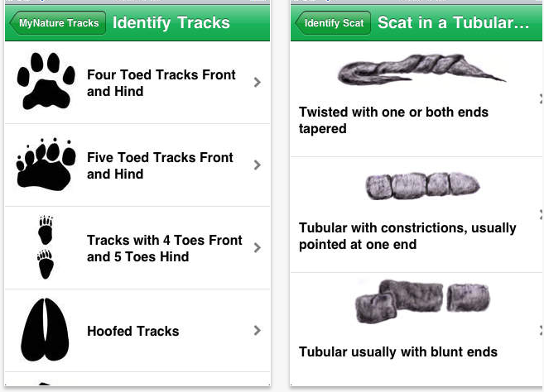This screenshot has width=544, height=392.
Task: Return to Identify Scat screen
Action: (x=333, y=23)
